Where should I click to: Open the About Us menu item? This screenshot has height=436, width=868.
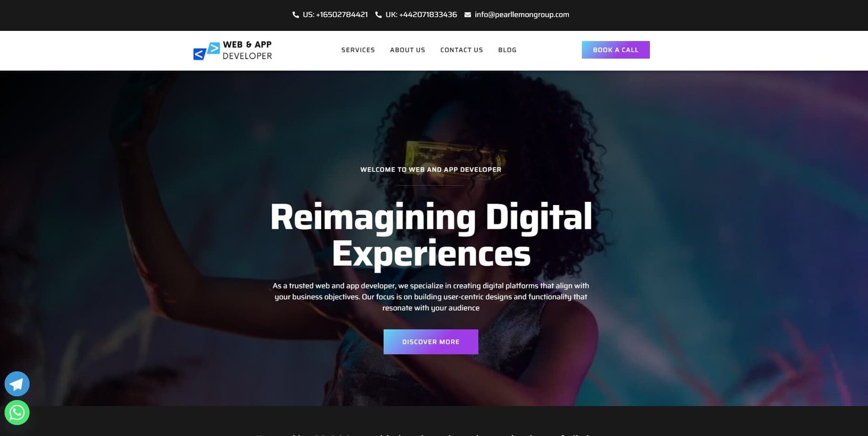407,50
